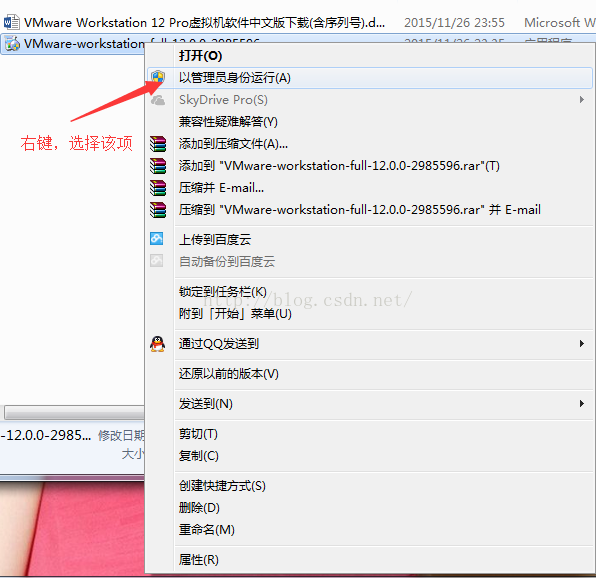This screenshot has height=578, width=596.
Task: Click the SkyDrive Pro cloud icon
Action: click(x=157, y=100)
